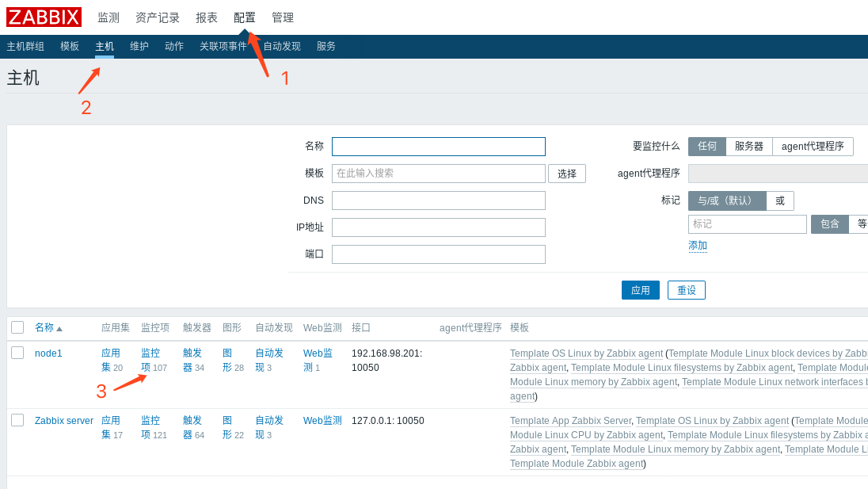Check the node1 row checkbox
The height and width of the screenshot is (489, 868).
click(17, 353)
